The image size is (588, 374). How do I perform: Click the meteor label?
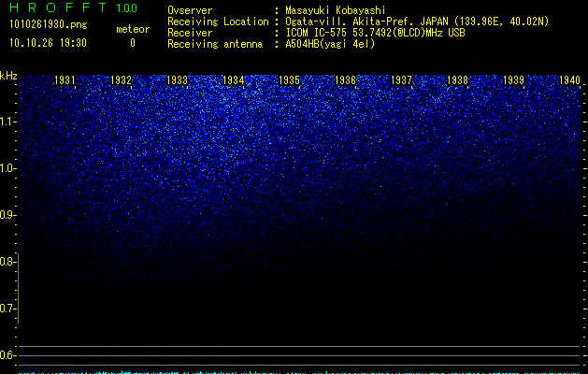[x=133, y=29]
